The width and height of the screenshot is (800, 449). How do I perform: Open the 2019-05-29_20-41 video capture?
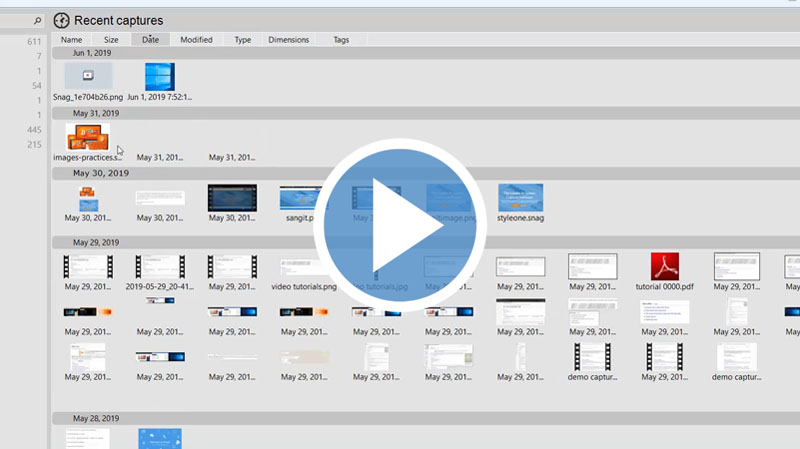point(160,266)
